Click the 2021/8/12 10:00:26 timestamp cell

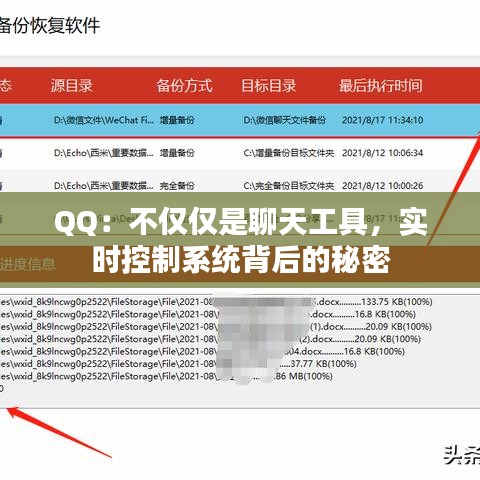coord(383,186)
